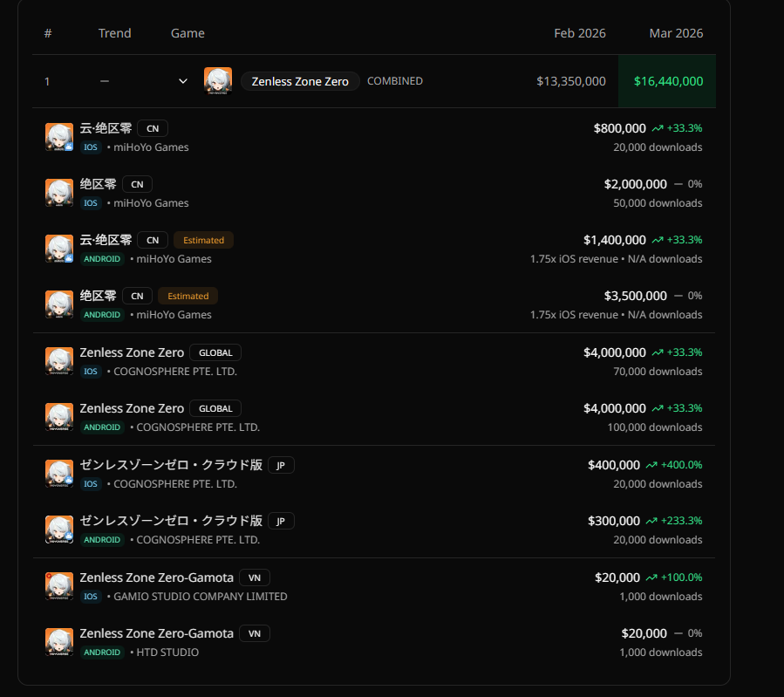Click the app icon for 云·绝区零 Android row
784x697 pixels.
click(x=59, y=249)
